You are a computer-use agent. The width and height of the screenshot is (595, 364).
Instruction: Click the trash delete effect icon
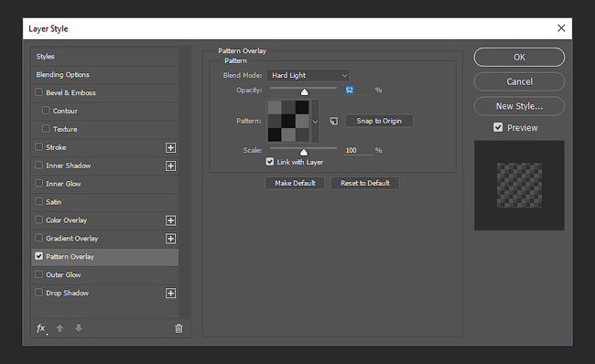178,328
